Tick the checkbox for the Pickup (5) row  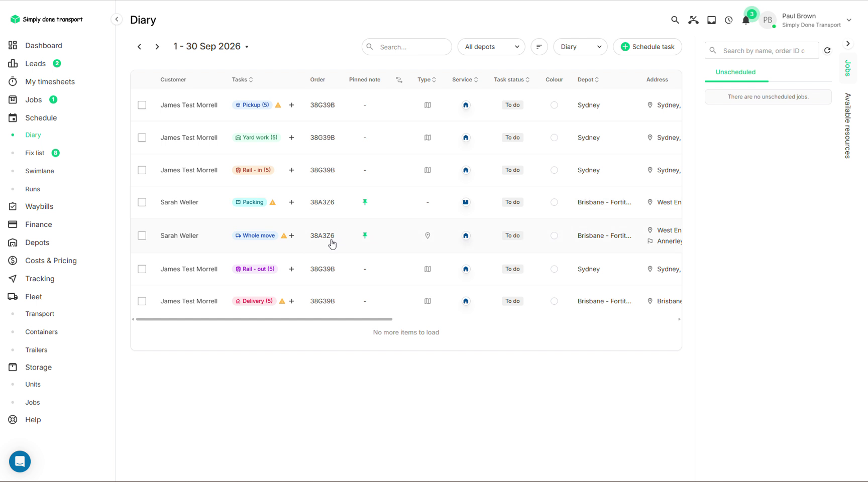click(x=142, y=105)
